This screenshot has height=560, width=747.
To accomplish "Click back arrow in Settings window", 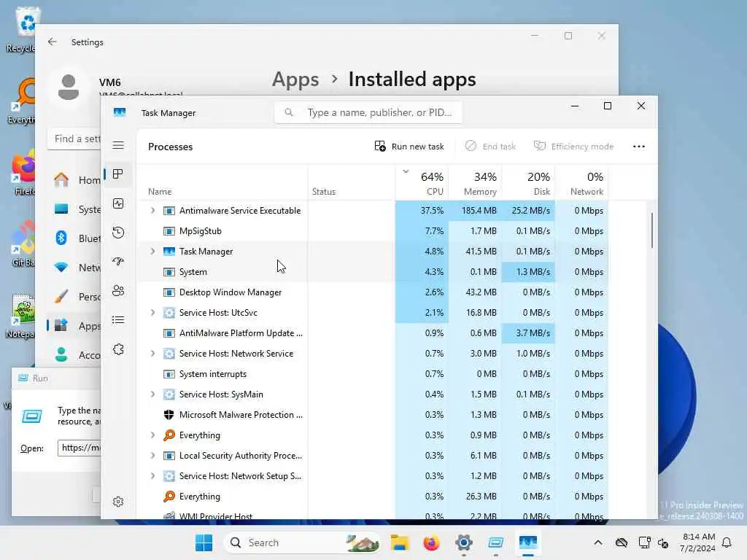I will [x=53, y=42].
